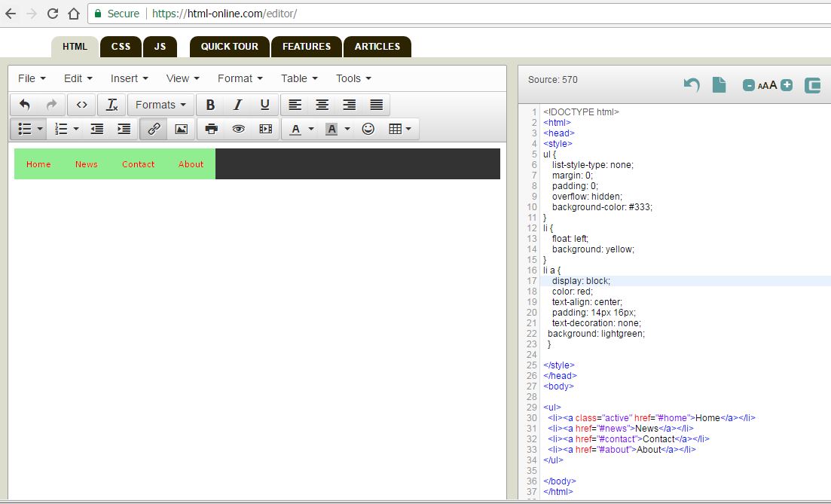Click the new document icon in source panel

coord(719,85)
